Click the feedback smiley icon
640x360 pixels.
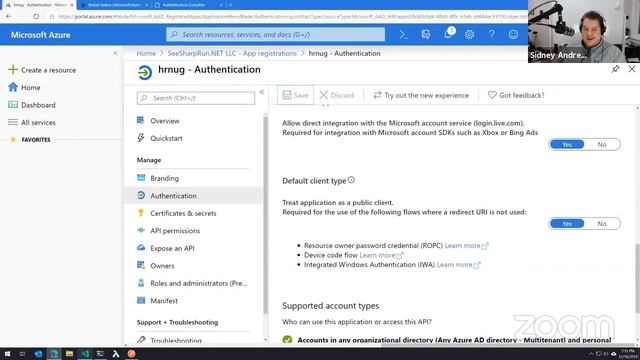click(x=513, y=35)
